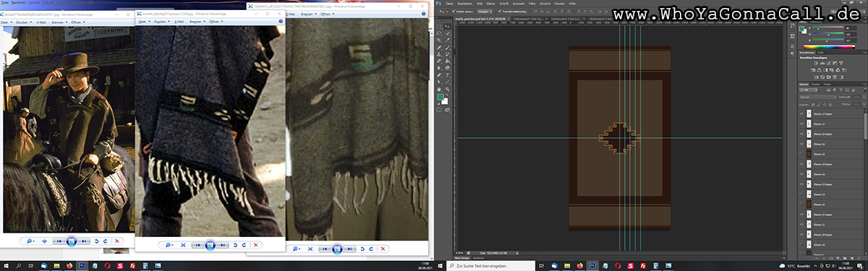Image resolution: width=868 pixels, height=271 pixels.
Task: Click the foreground color swatch in toolbox
Action: [x=441, y=96]
